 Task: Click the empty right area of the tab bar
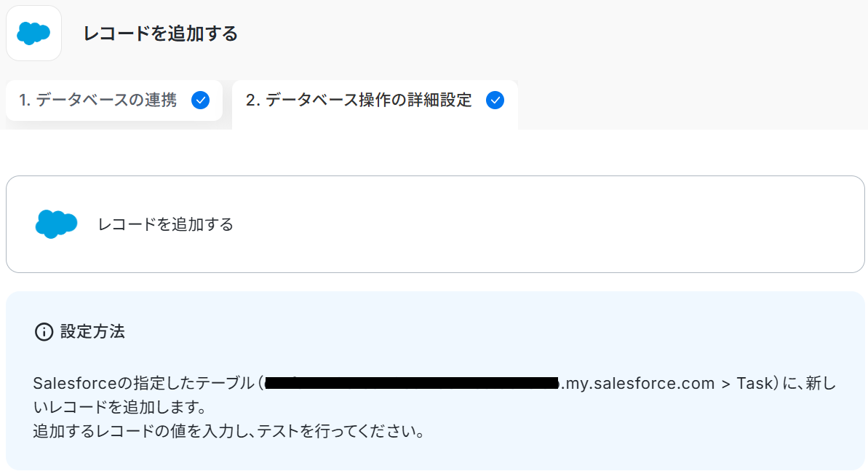pos(691,102)
